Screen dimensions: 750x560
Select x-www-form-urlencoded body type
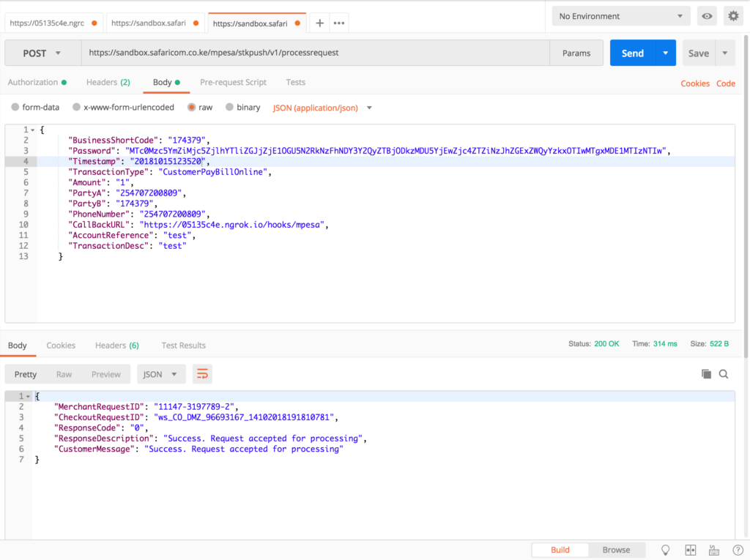tap(77, 108)
